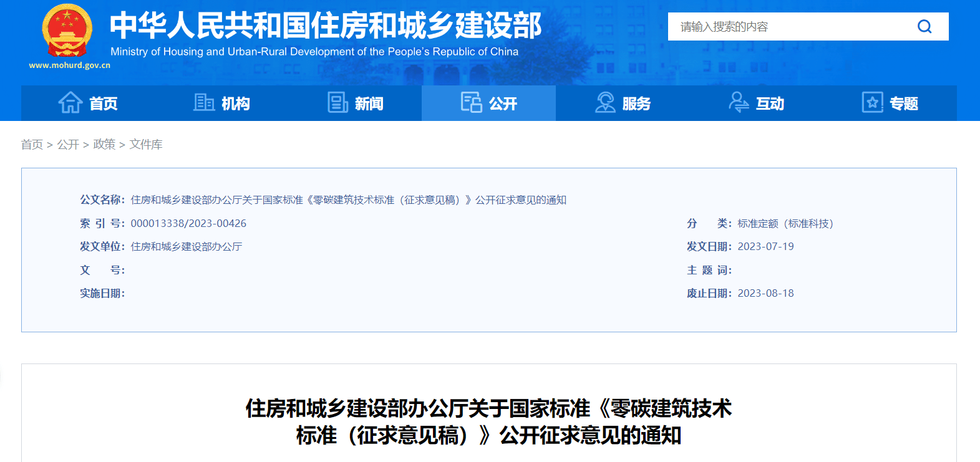Click the www.mohurd.gov.cn text under the emblem
The height and width of the screenshot is (462, 980).
(69, 65)
